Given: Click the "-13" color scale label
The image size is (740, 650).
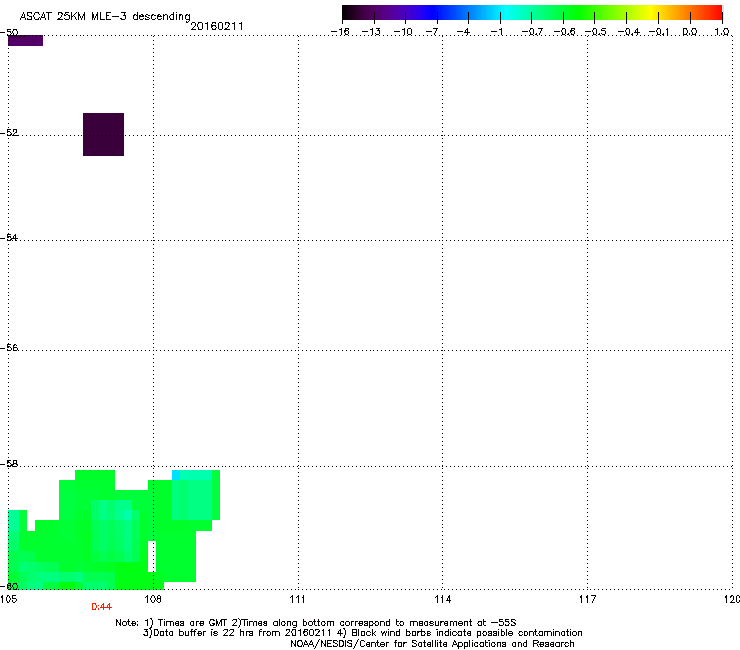Looking at the screenshot, I should pyautogui.click(x=371, y=32).
